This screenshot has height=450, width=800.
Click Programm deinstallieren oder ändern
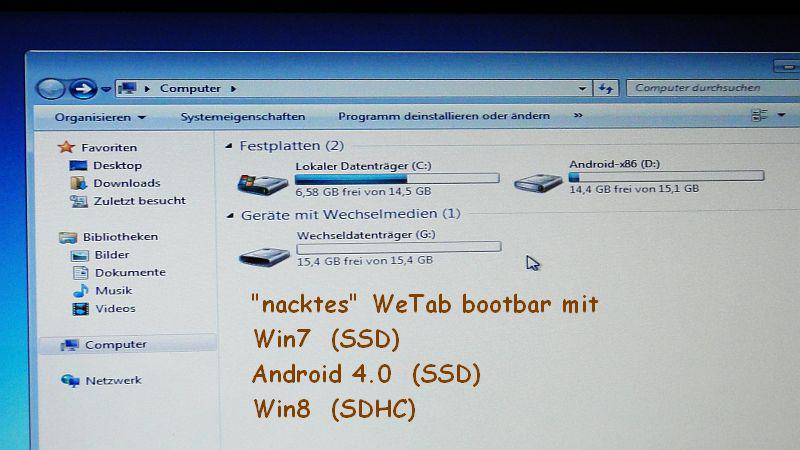coord(444,116)
